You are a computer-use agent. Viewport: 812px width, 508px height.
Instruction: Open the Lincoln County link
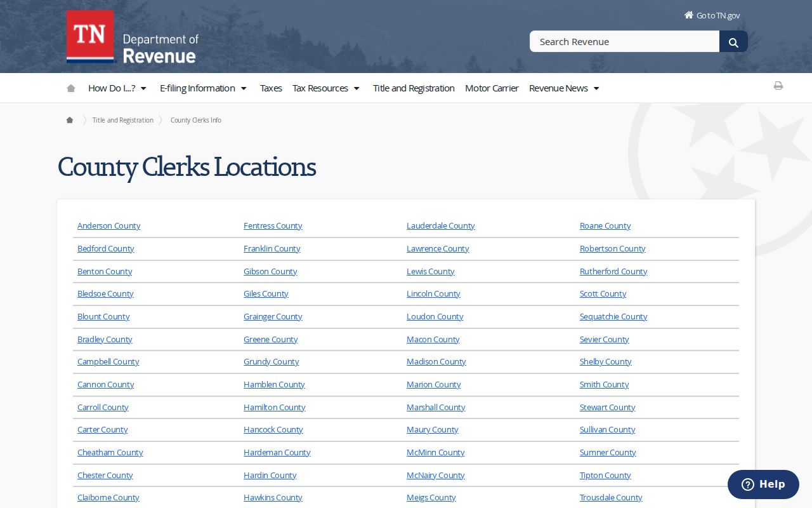tap(433, 294)
